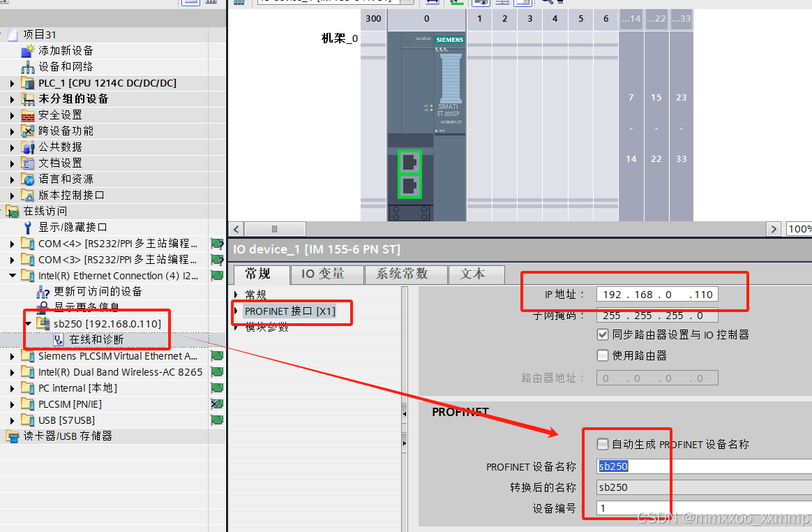Click 更新可访问的设备 entry
Screen dimensions: 812x532
click(x=98, y=292)
